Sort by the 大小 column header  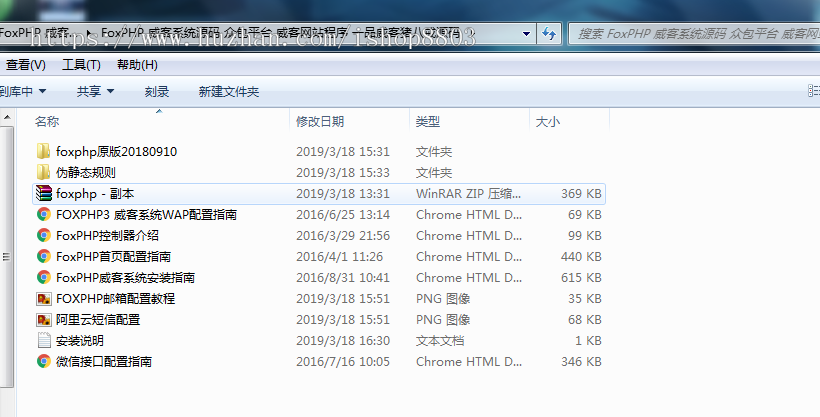[x=570, y=121]
